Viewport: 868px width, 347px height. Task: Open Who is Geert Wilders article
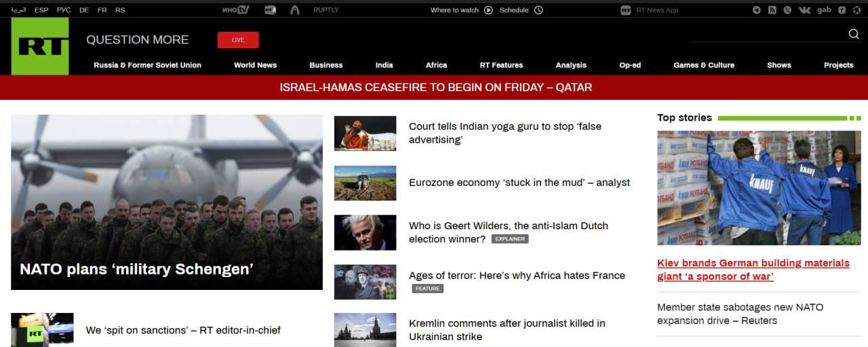pos(509,232)
